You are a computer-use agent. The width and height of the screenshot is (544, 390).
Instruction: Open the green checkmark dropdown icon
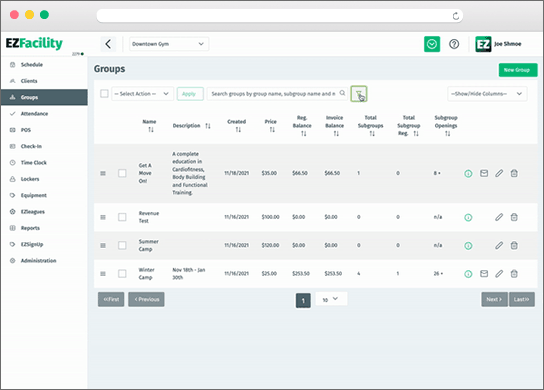[432, 44]
